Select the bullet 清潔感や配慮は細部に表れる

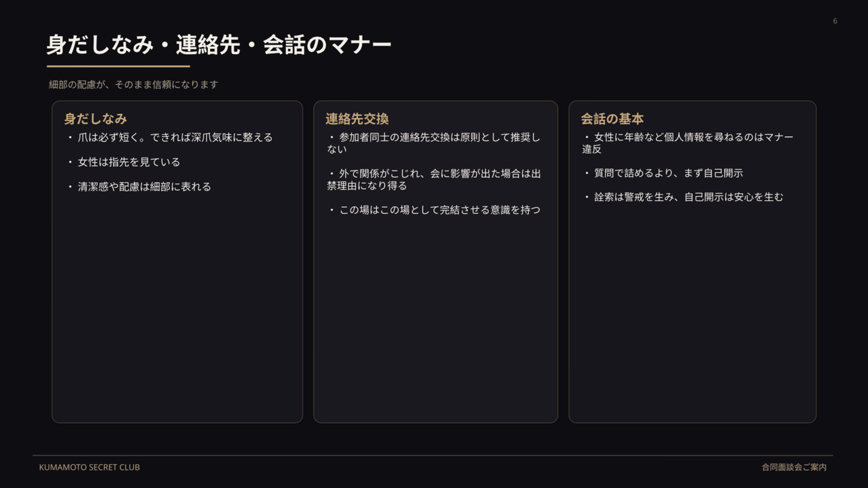pos(144,187)
